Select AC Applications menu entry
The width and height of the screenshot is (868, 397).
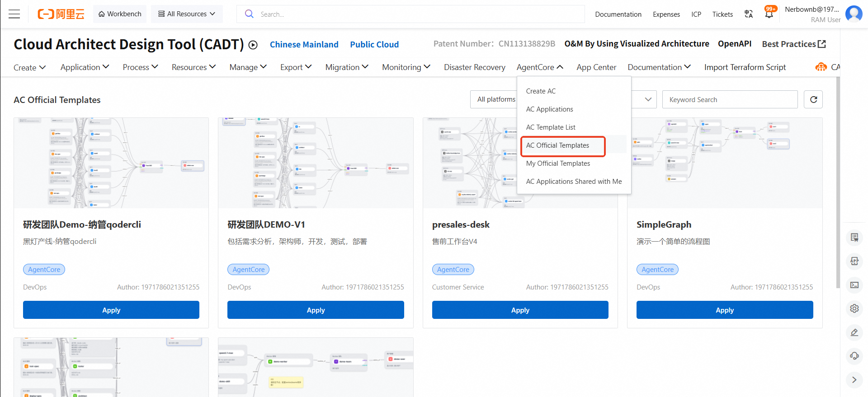tap(574, 109)
